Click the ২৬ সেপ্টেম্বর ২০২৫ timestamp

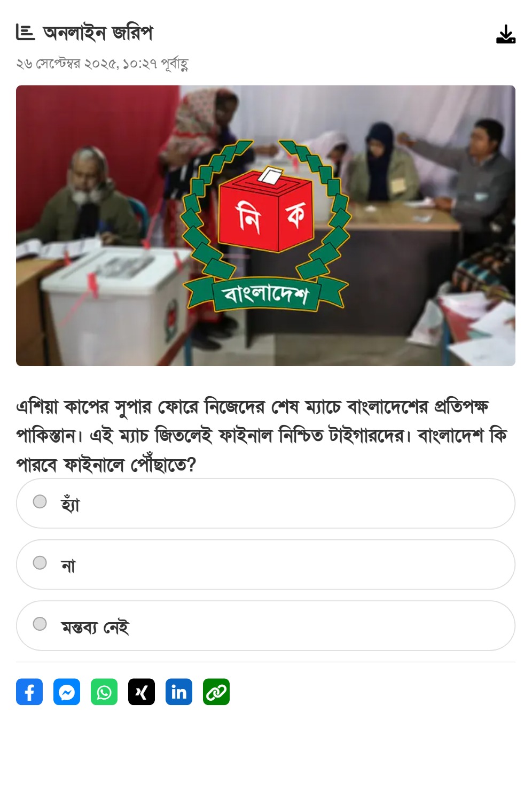click(x=102, y=64)
